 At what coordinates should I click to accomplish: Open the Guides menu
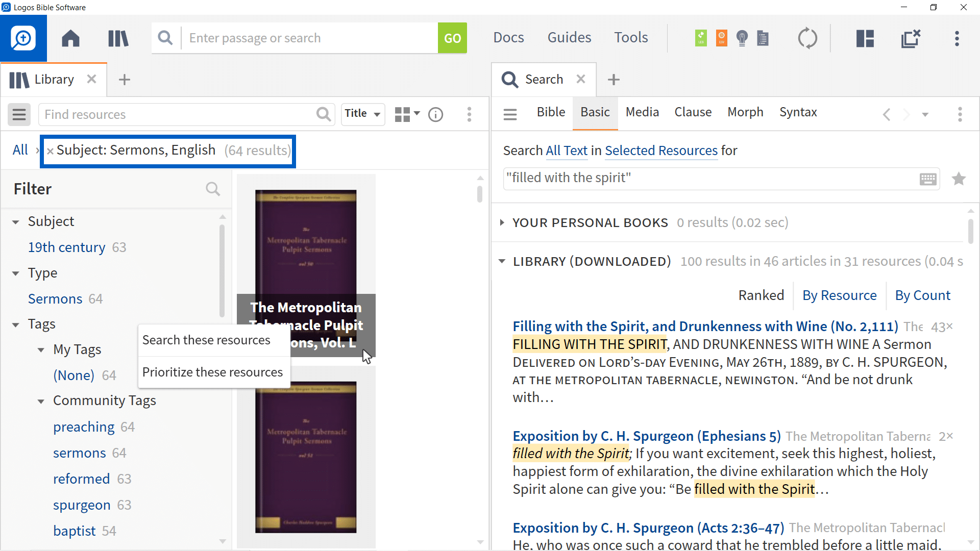pos(569,38)
